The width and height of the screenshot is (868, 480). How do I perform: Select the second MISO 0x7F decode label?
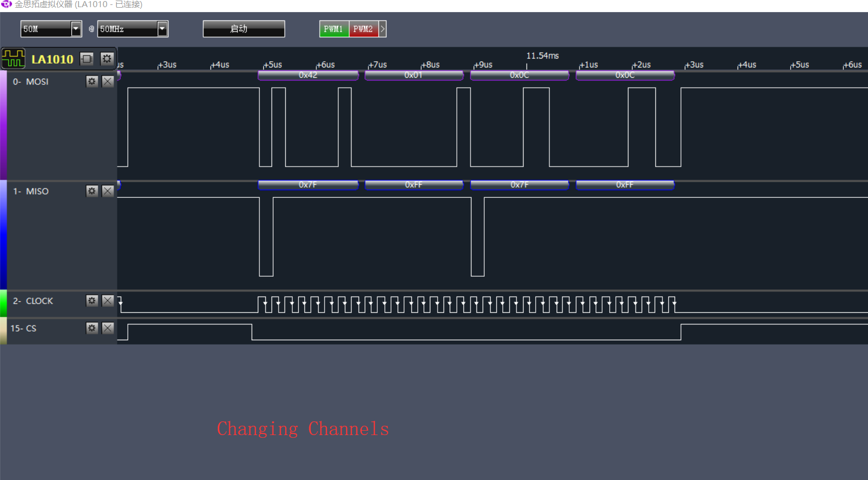tap(520, 185)
